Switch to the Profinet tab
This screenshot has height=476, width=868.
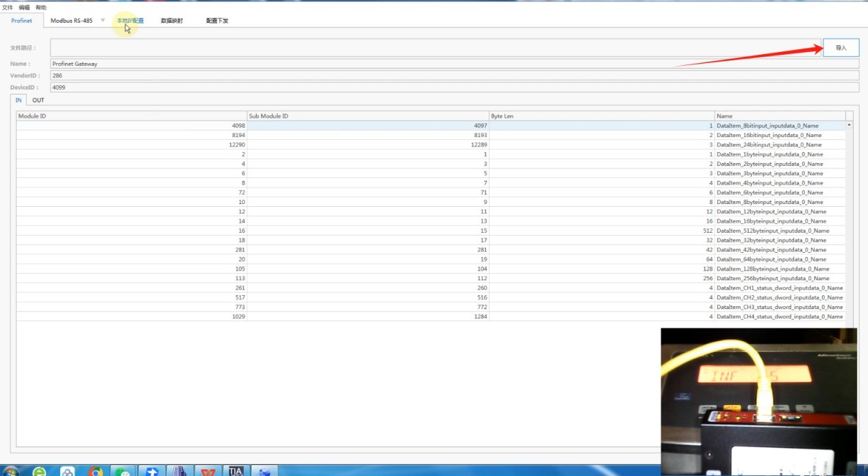tap(22, 21)
